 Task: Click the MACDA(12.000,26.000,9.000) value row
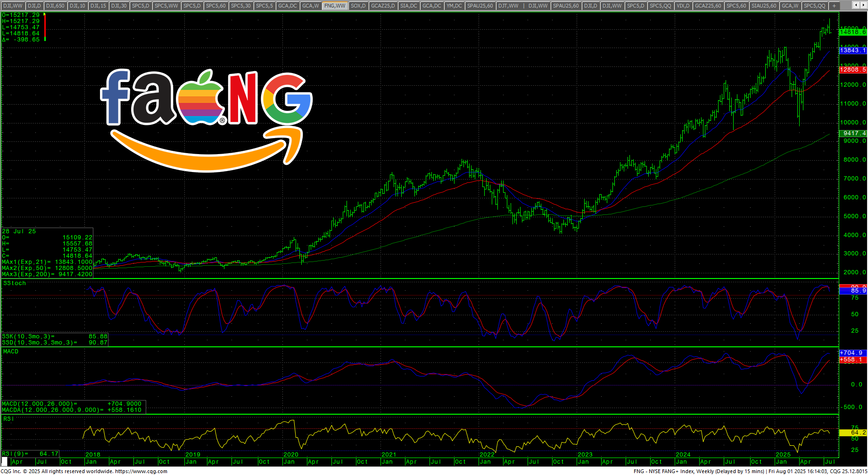pos(72,410)
